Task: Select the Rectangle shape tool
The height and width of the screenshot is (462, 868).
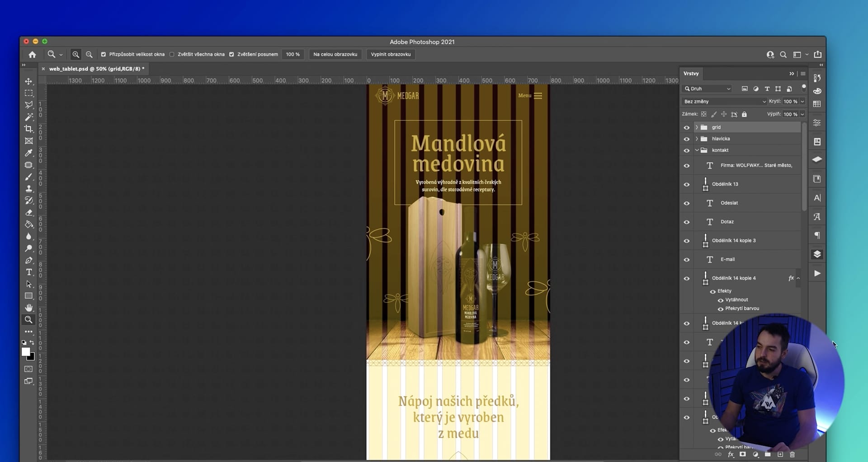Action: pyautogui.click(x=28, y=296)
